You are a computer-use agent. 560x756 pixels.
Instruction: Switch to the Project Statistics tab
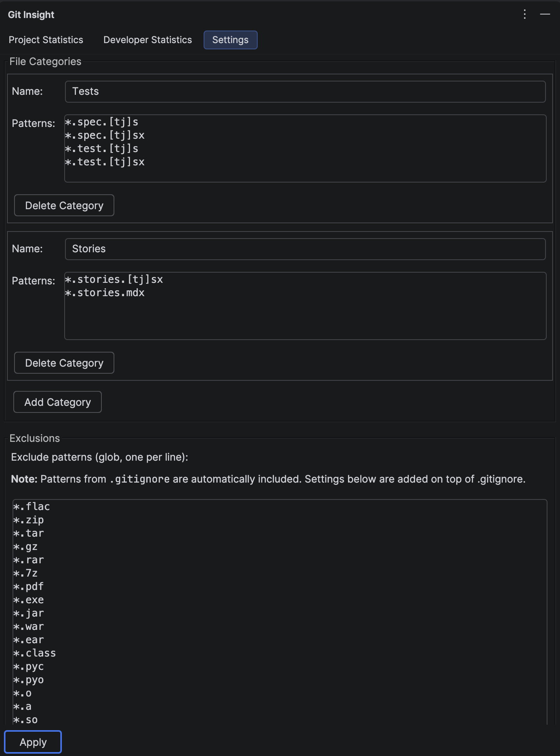point(46,40)
